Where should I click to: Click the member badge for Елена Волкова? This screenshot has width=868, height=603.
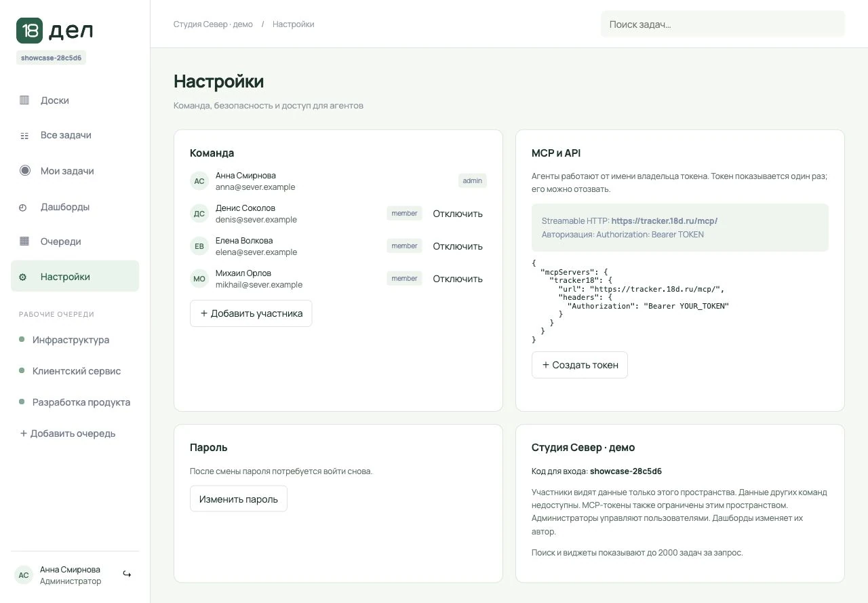(404, 246)
